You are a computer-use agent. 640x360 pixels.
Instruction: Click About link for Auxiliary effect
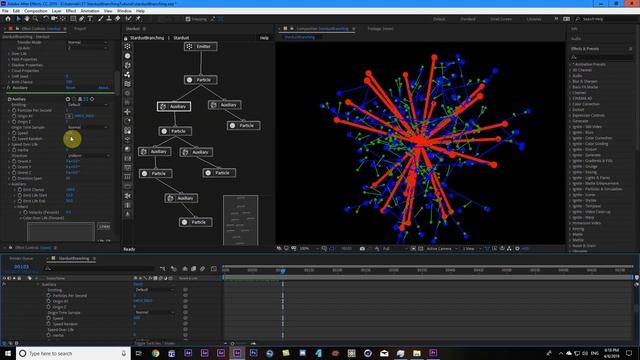103,88
